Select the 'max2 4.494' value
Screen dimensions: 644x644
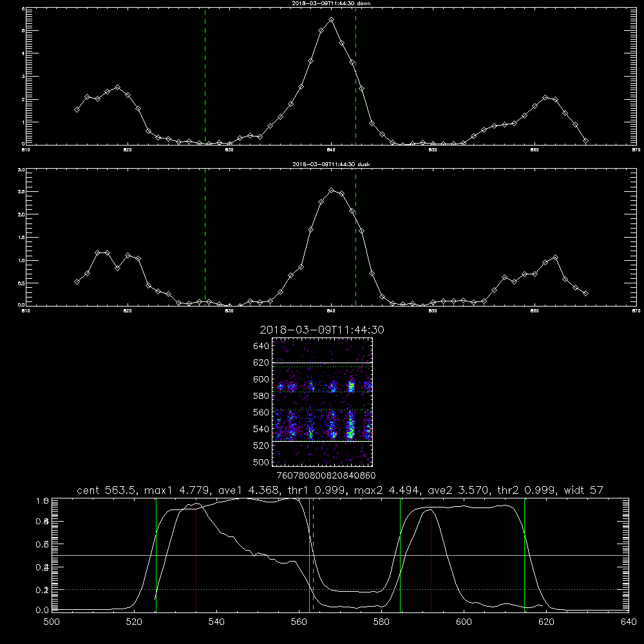coord(388,490)
